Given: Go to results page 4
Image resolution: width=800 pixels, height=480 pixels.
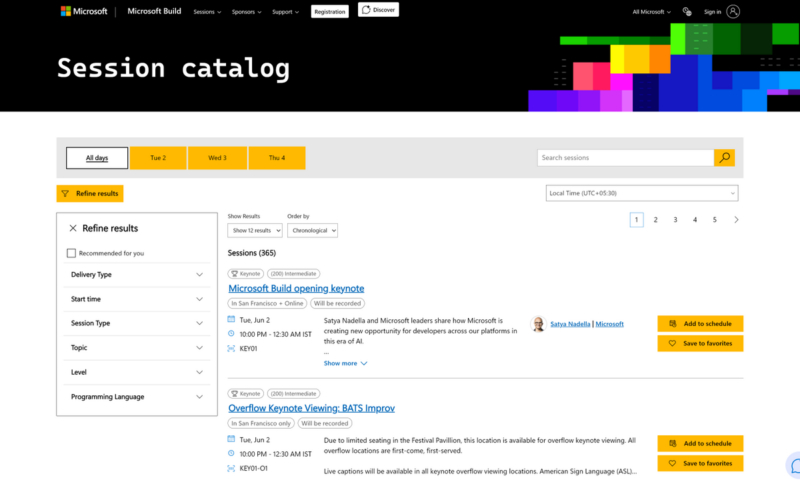Looking at the screenshot, I should click(695, 220).
